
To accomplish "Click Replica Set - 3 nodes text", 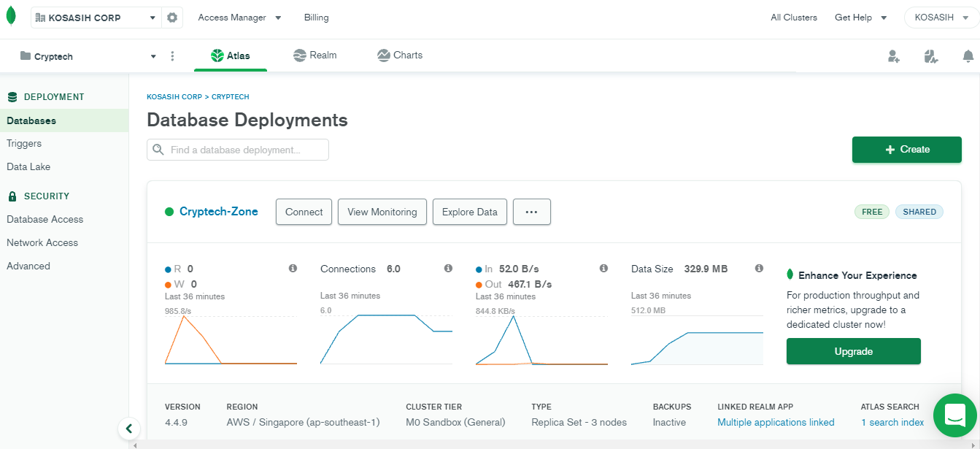I will point(579,422).
